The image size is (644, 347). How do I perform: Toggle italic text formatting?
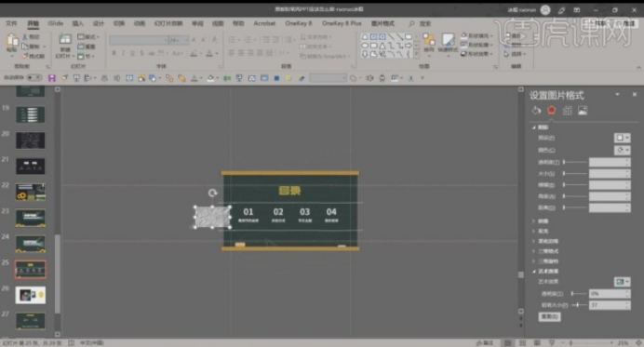pos(123,53)
